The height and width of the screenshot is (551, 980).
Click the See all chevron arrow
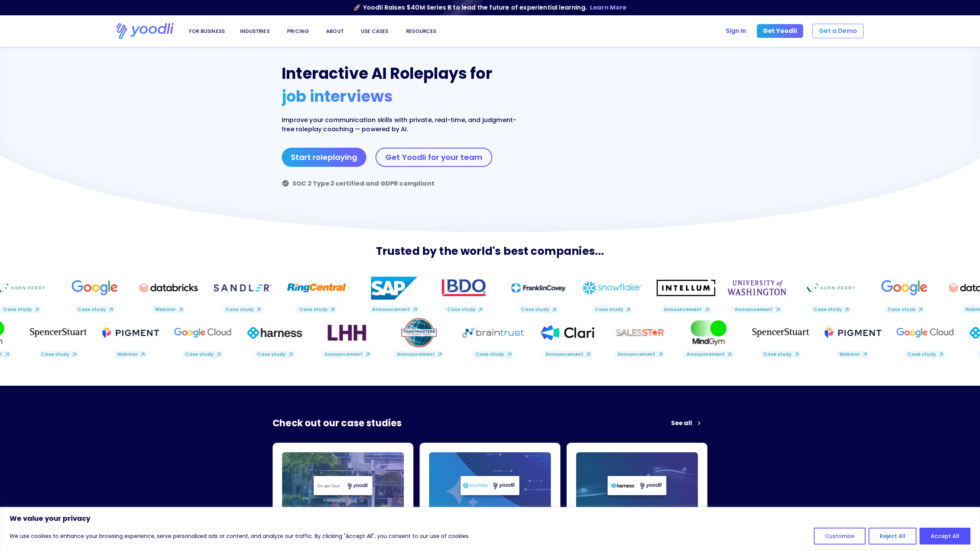click(x=699, y=423)
